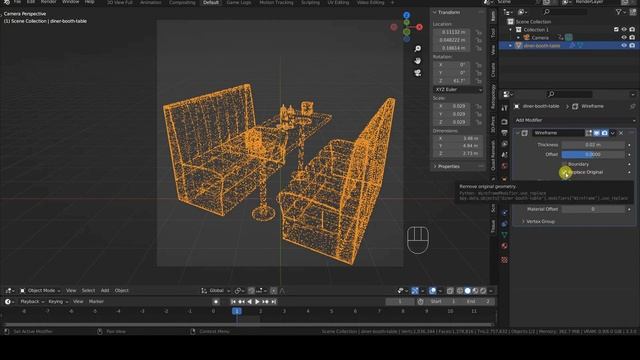Adjust the Offset slider
Screen dimensions: 640x360
click(x=593, y=154)
